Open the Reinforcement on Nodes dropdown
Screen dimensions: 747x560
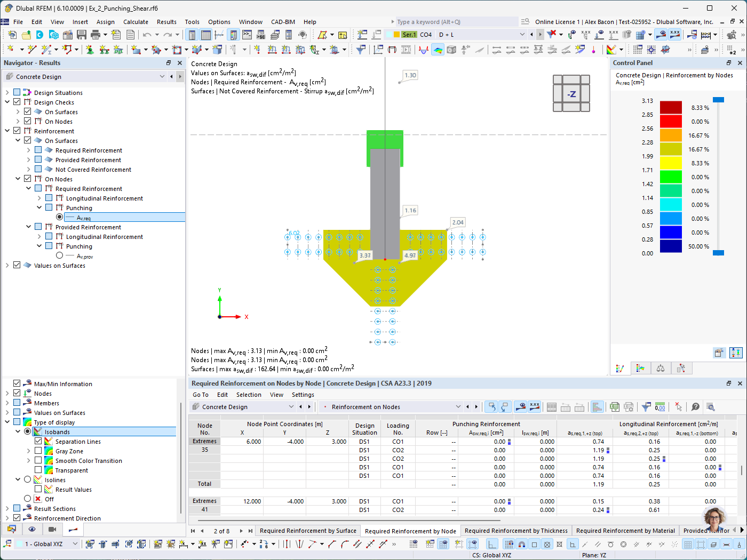point(459,406)
